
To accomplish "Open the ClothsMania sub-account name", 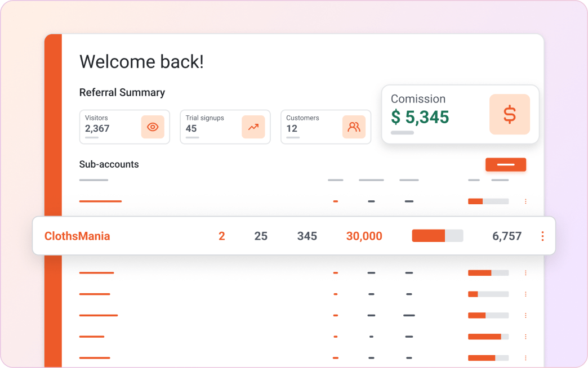I will click(x=77, y=236).
